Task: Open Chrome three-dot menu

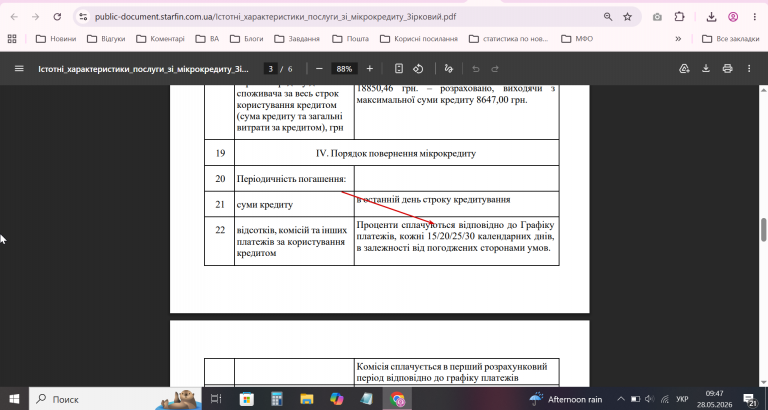Action: tap(755, 17)
